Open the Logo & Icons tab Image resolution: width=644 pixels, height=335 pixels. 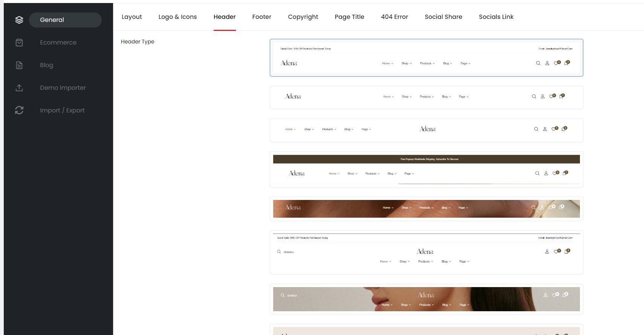[177, 17]
